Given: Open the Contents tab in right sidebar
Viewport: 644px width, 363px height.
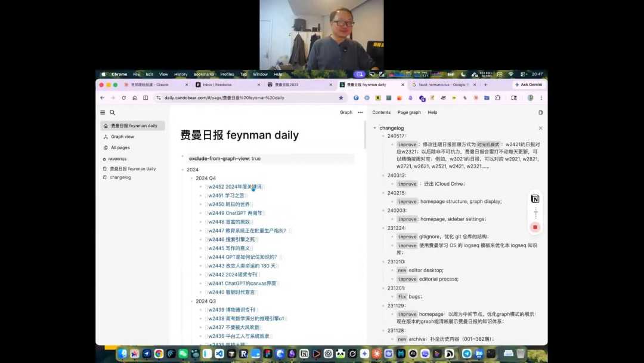Looking at the screenshot, I should pos(381,112).
